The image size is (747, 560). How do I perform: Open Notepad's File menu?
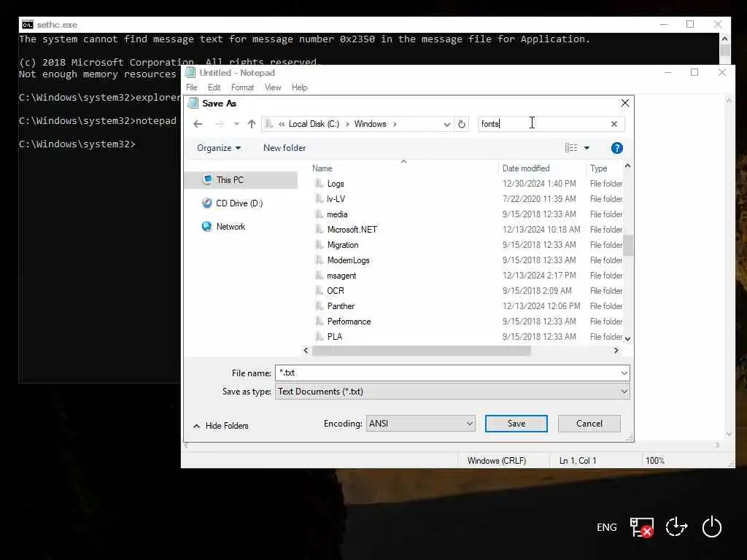192,87
